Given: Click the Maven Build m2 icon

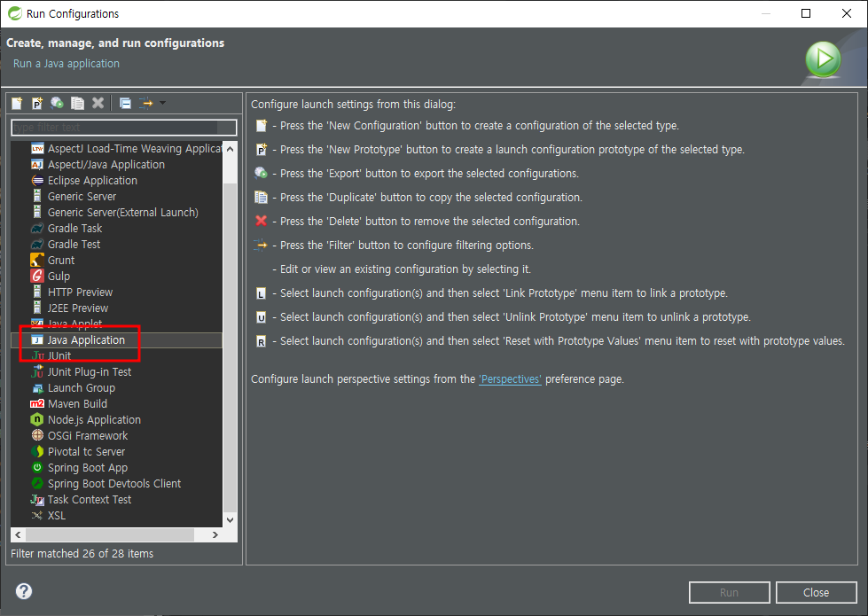Looking at the screenshot, I should coord(37,404).
